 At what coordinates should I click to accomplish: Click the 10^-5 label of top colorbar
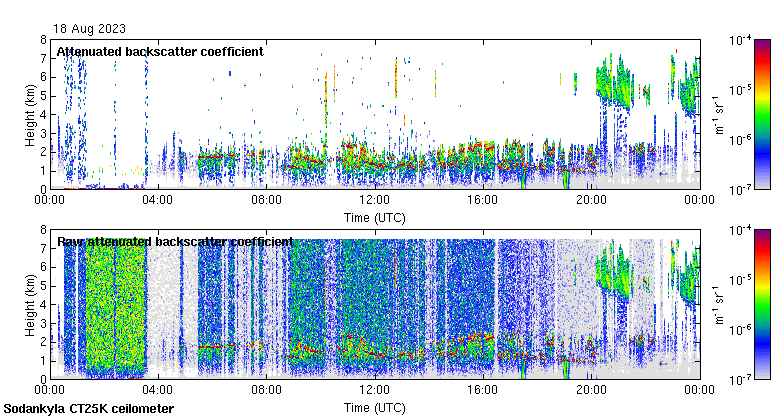(x=740, y=90)
